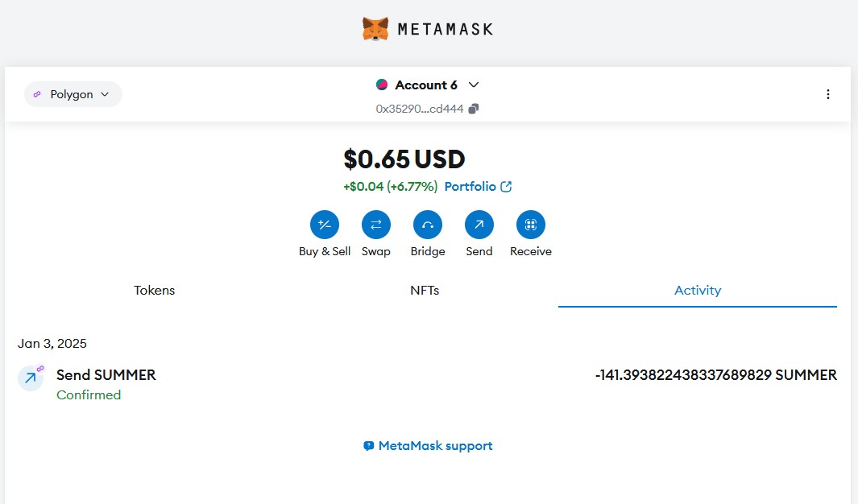Screen dimensions: 858x504
Task: Switch to the Tokens tab
Action: click(154, 290)
